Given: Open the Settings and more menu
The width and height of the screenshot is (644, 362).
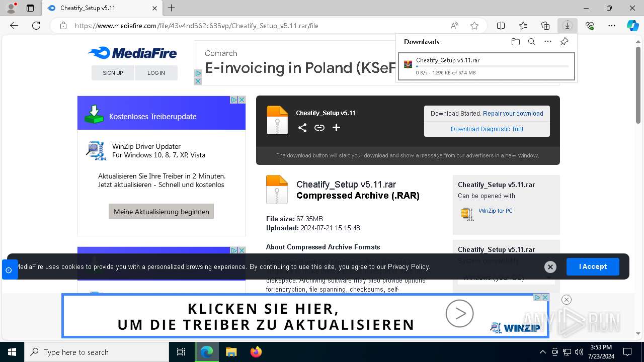Looking at the screenshot, I should click(612, 26).
